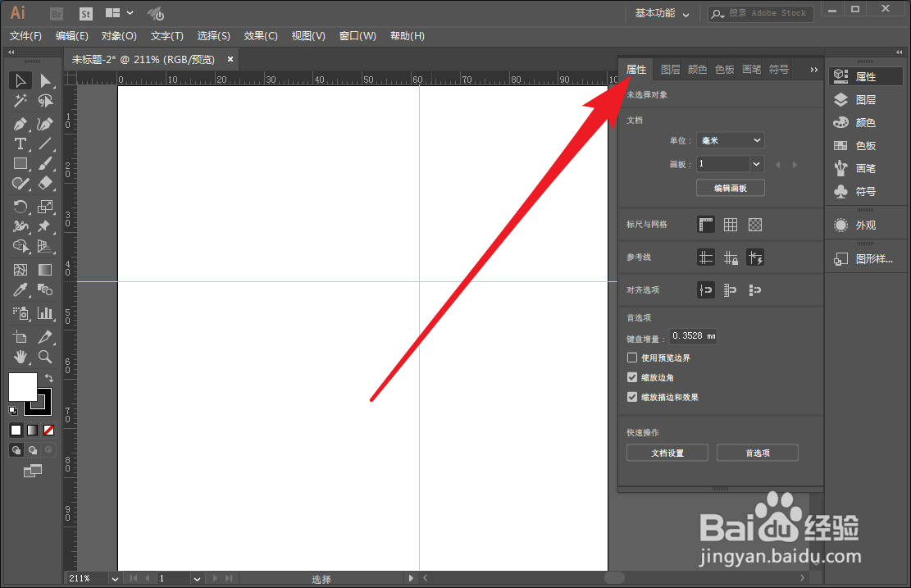Collapse the right icon dock arrows
The width and height of the screenshot is (911, 588).
coord(900,52)
